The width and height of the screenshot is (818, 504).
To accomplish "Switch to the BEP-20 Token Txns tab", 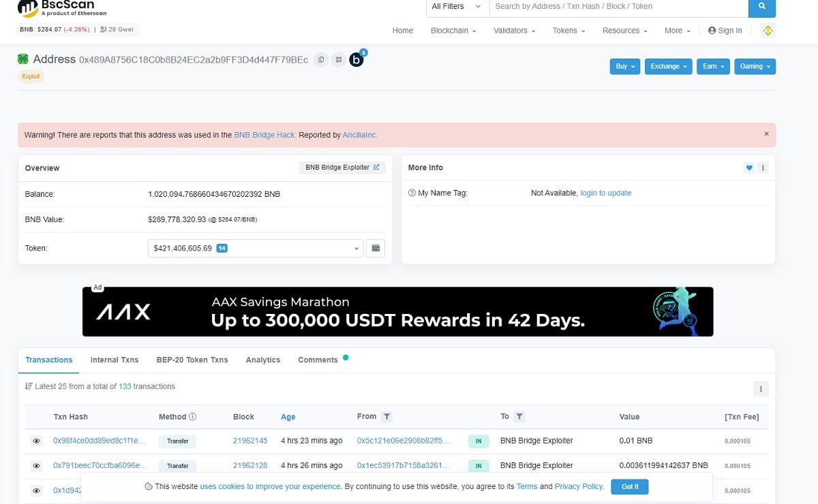I will (192, 360).
